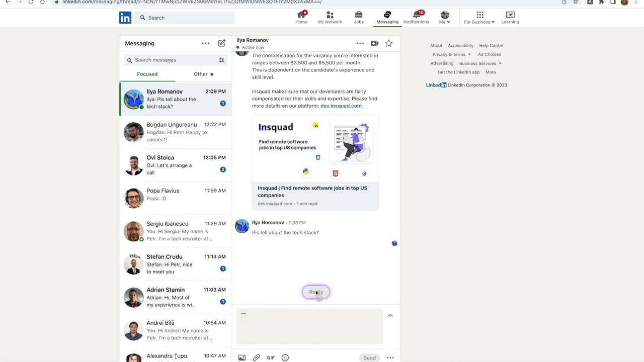Open Adrian Stamin conversation

(176, 297)
